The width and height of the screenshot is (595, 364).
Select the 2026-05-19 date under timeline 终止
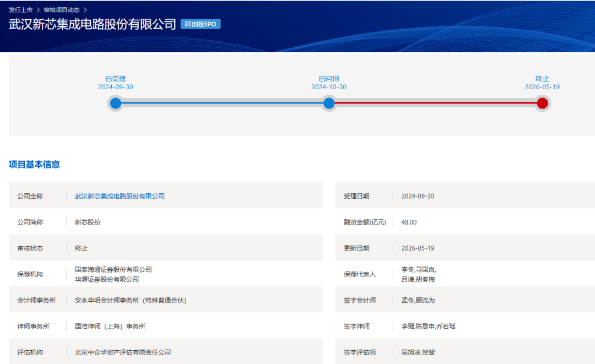point(542,87)
